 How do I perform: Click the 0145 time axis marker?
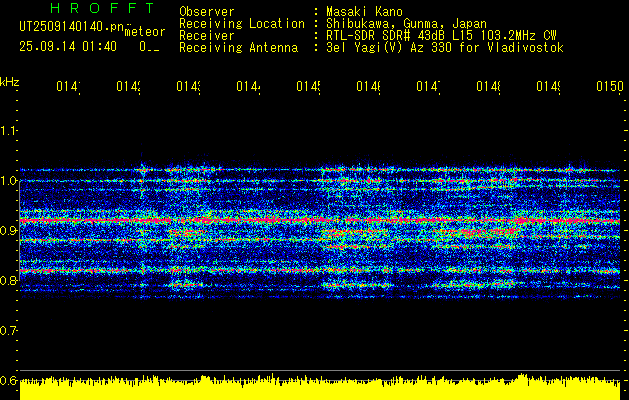pyautogui.click(x=308, y=86)
